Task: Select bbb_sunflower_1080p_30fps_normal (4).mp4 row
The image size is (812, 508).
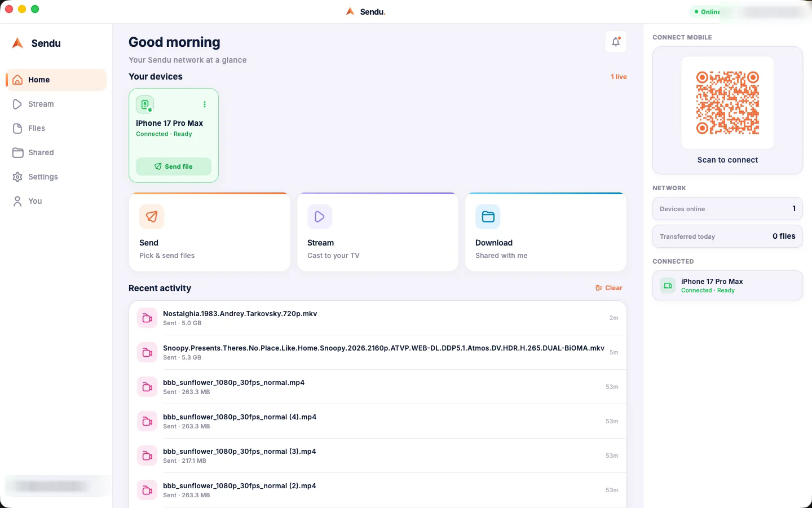Action: (378, 422)
